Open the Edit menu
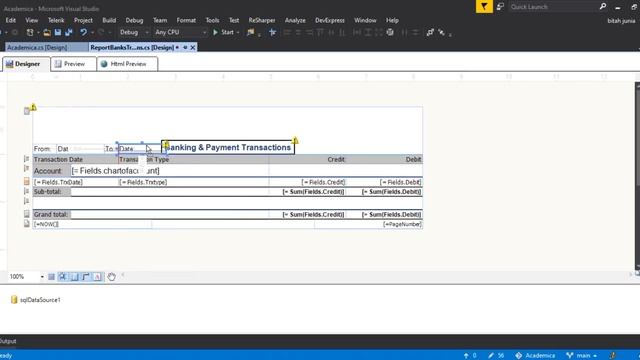The width and height of the screenshot is (640, 360). pyautogui.click(x=11, y=20)
